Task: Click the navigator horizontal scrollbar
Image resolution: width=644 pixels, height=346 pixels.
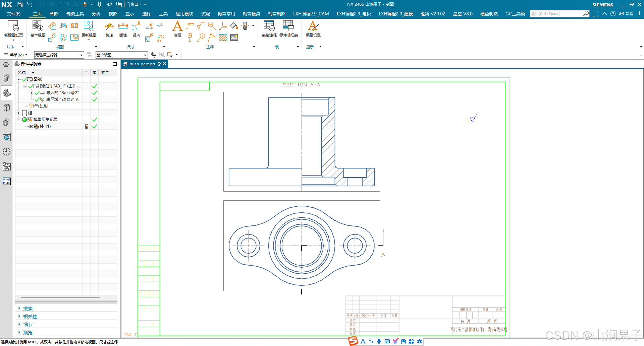Action: (x=60, y=297)
